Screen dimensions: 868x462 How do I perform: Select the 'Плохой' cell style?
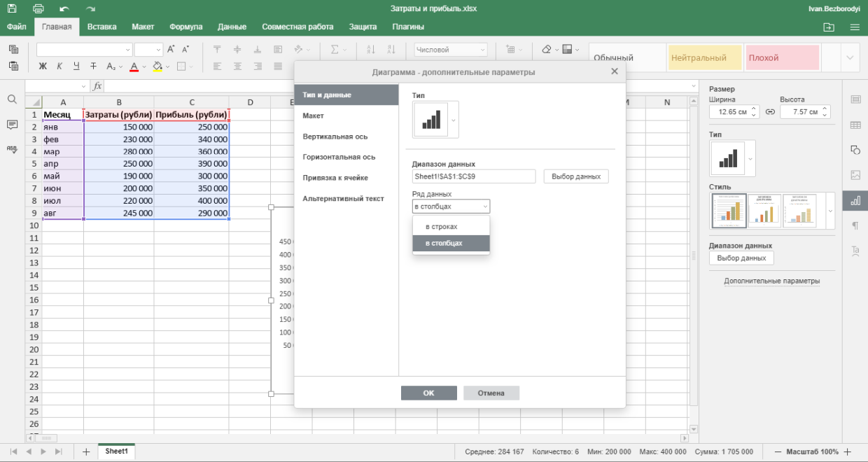782,57
